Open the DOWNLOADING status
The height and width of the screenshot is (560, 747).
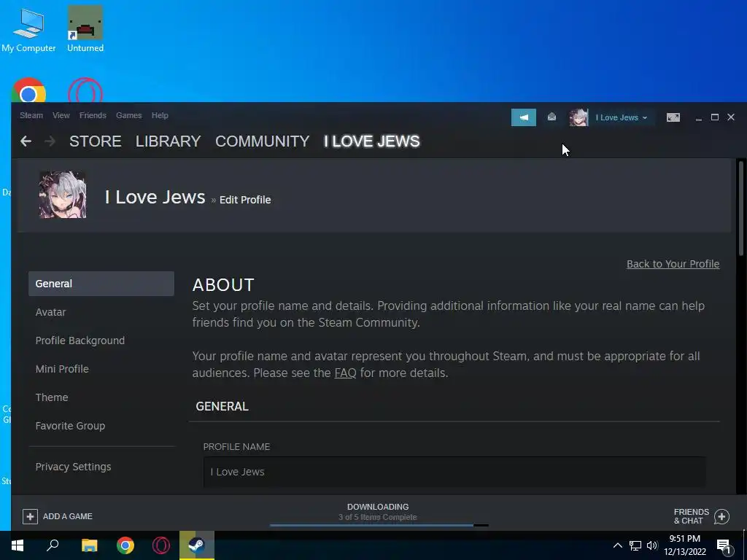[378, 507]
